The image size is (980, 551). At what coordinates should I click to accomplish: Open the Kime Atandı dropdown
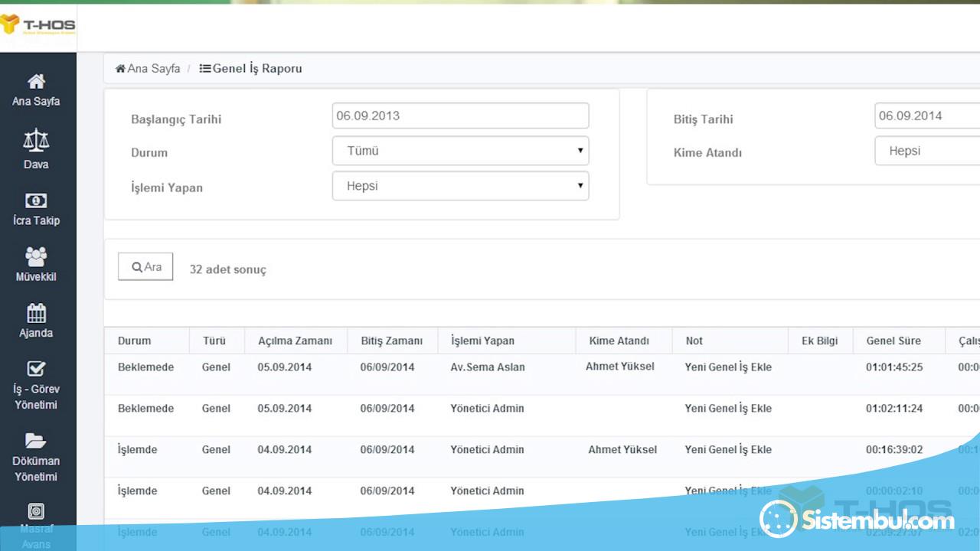(927, 151)
